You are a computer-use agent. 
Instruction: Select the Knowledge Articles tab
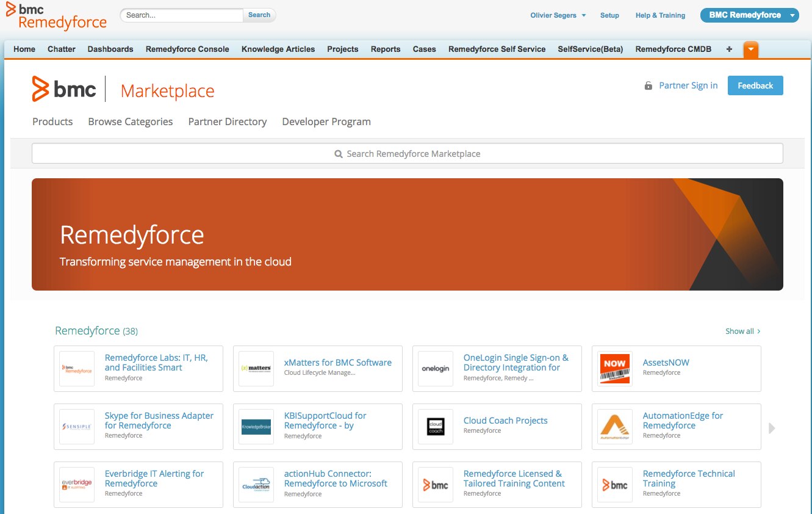[x=278, y=49]
